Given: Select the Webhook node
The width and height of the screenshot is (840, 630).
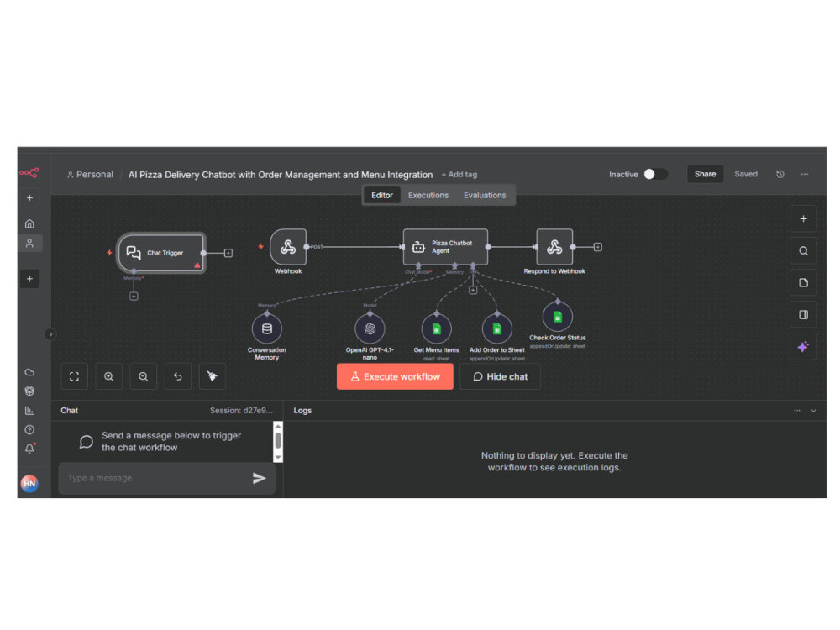Looking at the screenshot, I should (x=288, y=247).
